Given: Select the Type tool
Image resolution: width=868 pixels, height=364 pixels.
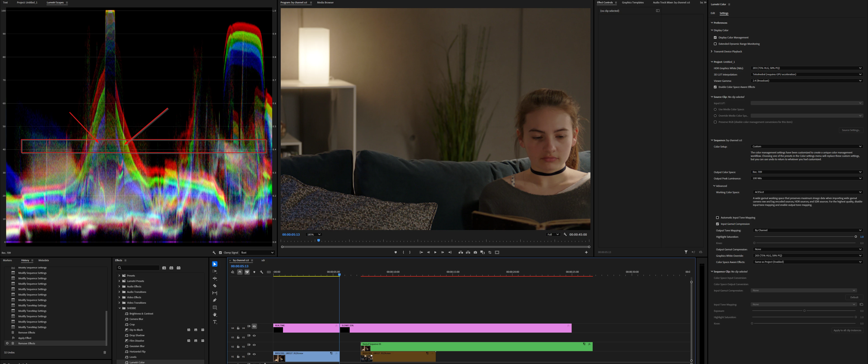Looking at the screenshot, I should click(x=215, y=322).
